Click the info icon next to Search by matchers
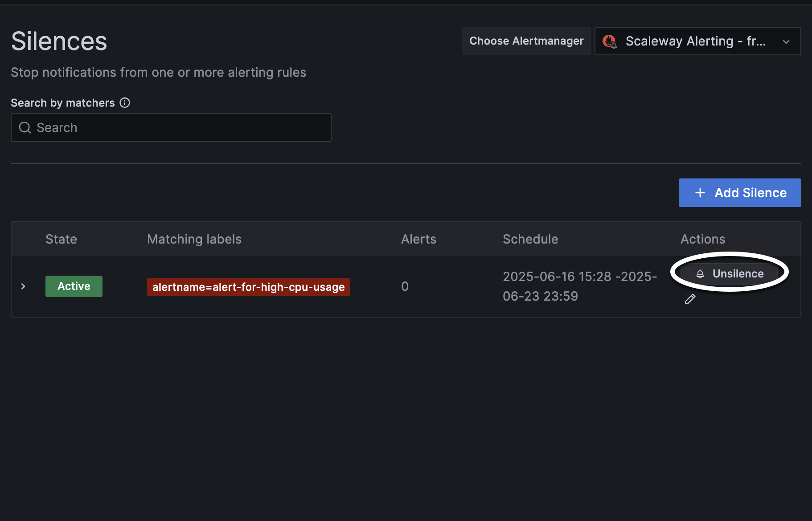Screen dimensions: 812x521 (x=125, y=103)
